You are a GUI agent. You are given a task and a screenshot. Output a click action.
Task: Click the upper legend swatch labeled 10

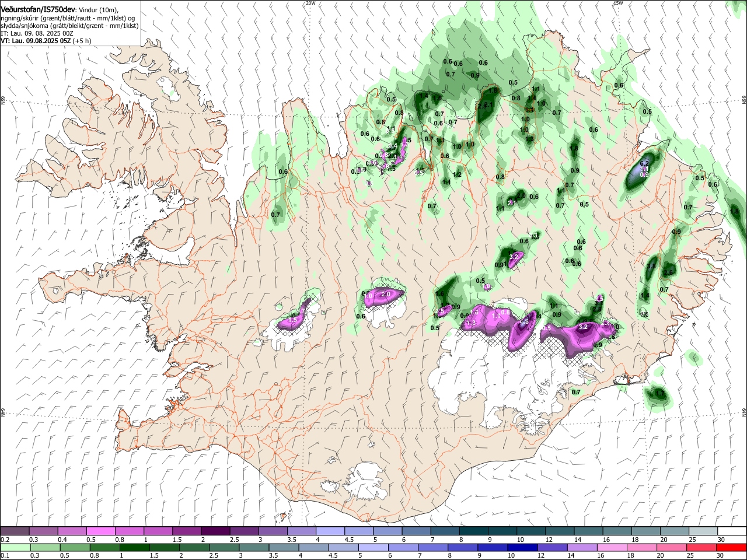click(x=531, y=531)
